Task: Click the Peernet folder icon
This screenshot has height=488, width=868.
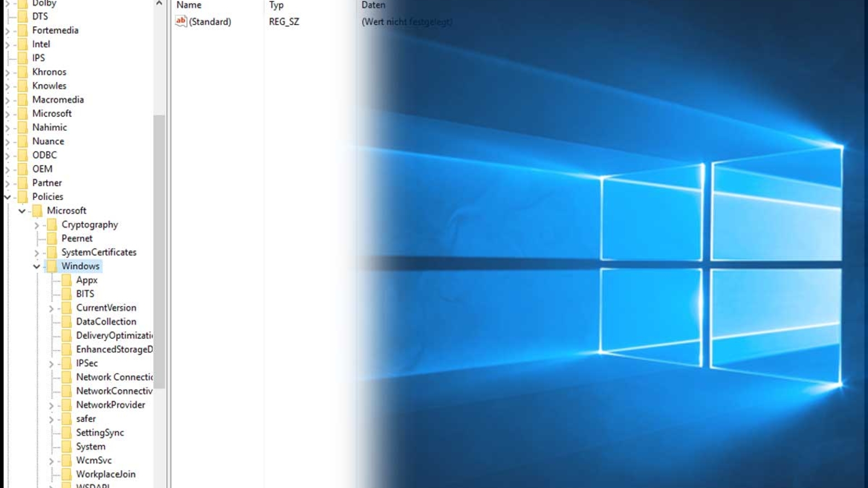Action: (52, 239)
